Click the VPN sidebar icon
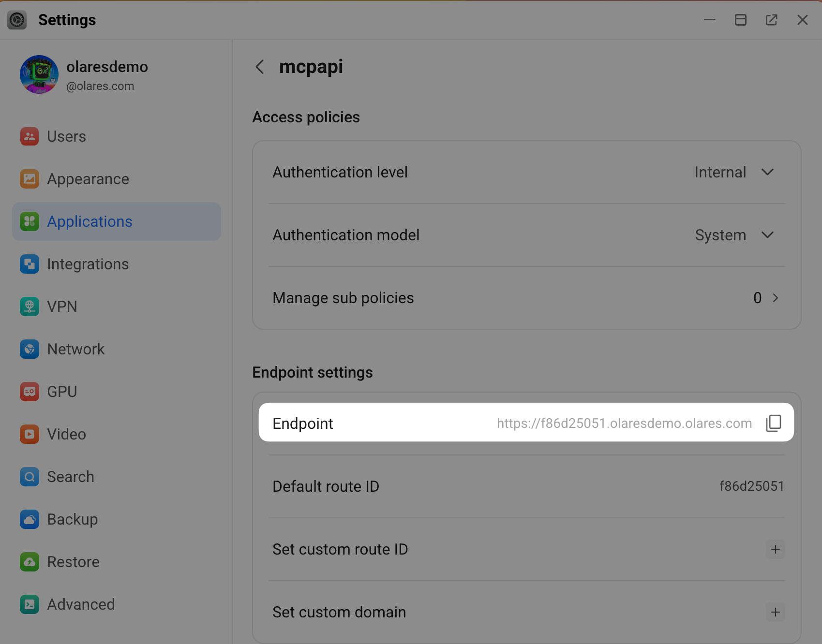Image resolution: width=822 pixels, height=644 pixels. (30, 307)
